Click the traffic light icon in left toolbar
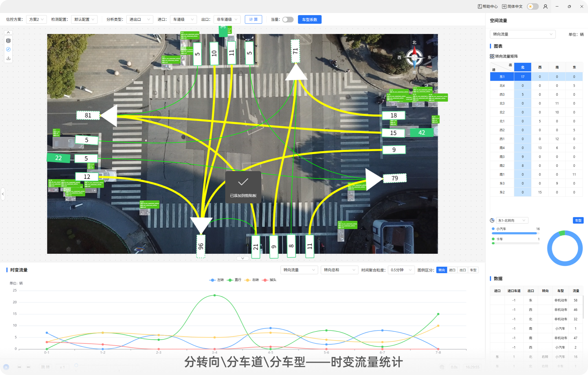 (x=9, y=41)
